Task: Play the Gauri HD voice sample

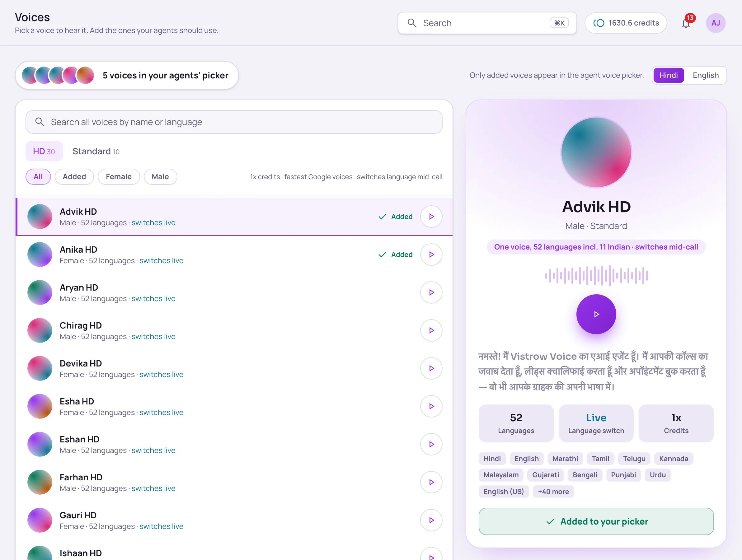Action: pos(431,520)
